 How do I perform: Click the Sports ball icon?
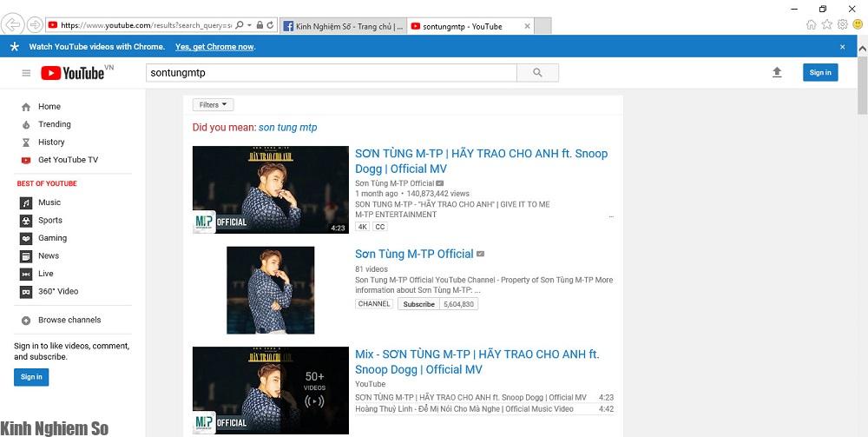(26, 221)
